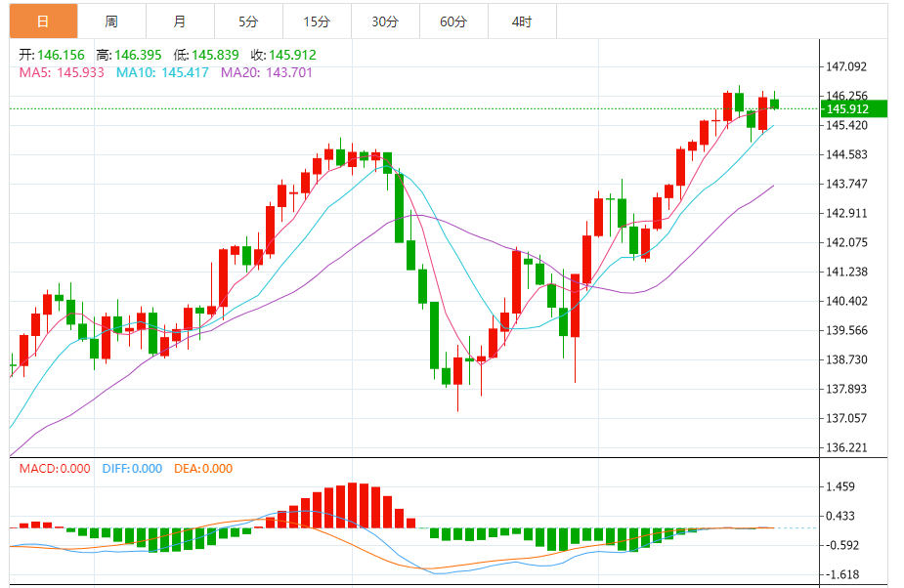Click the MA5: 145.933 indicator label
This screenshot has width=904, height=588.
coord(62,72)
